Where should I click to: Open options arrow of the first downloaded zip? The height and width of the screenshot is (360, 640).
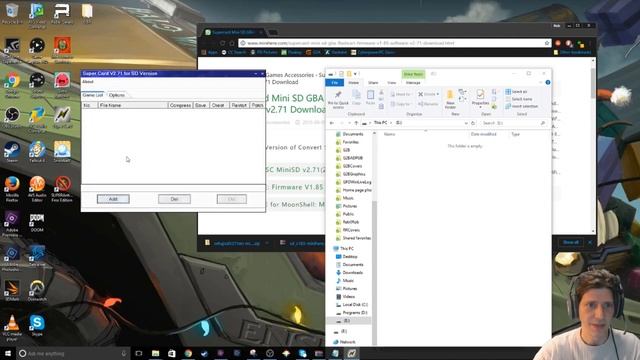click(267, 243)
